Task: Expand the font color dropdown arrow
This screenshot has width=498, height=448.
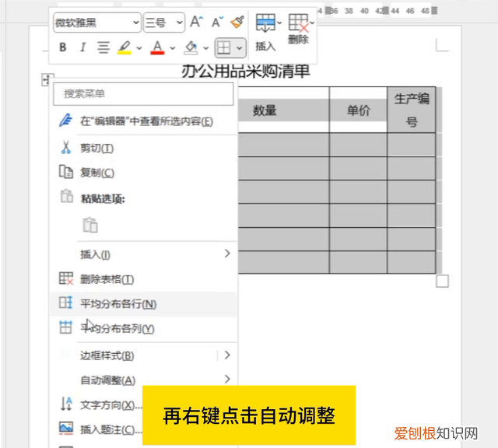Action: 173,48
